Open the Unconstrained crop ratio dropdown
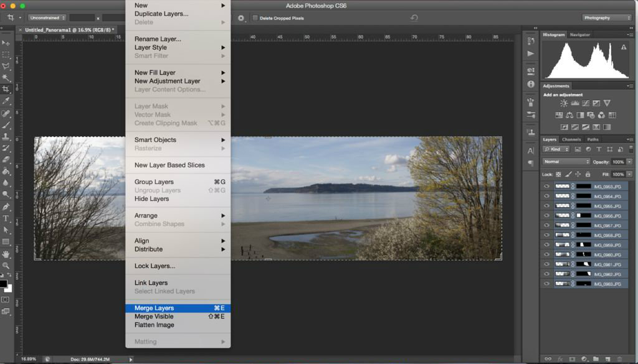Screen dimensions: 638x364 (46, 18)
